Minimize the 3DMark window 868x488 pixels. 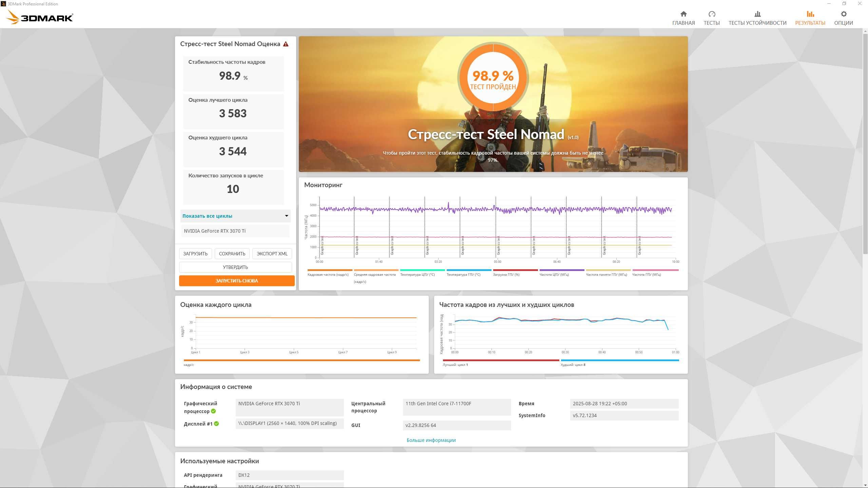(x=829, y=4)
